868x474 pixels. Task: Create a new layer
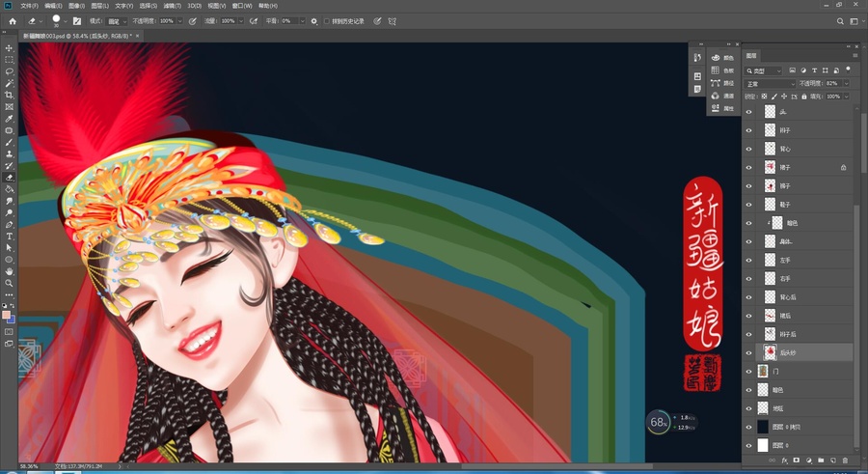point(832,460)
